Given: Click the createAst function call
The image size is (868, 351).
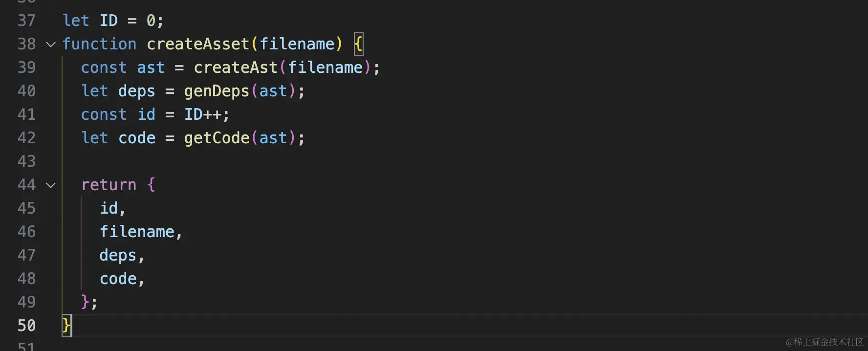Looking at the screenshot, I should tap(236, 67).
